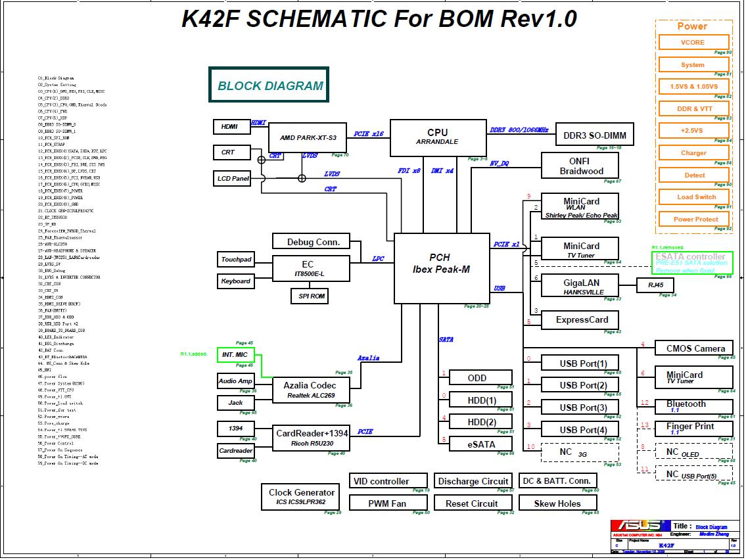This screenshot has height=560, width=746.
Task: Click the 'MiniCard WLAN' block
Action: pyautogui.click(x=580, y=206)
